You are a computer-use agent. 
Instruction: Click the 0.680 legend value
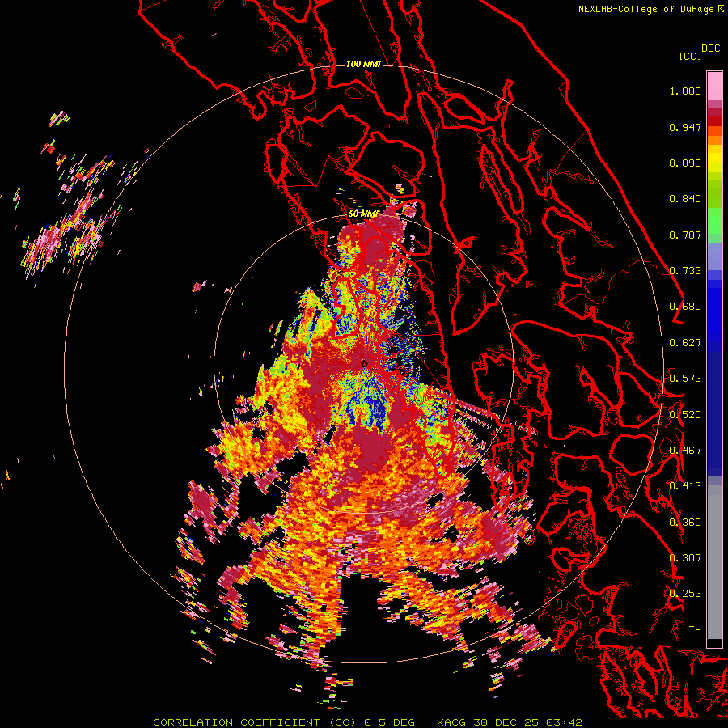pyautogui.click(x=685, y=307)
